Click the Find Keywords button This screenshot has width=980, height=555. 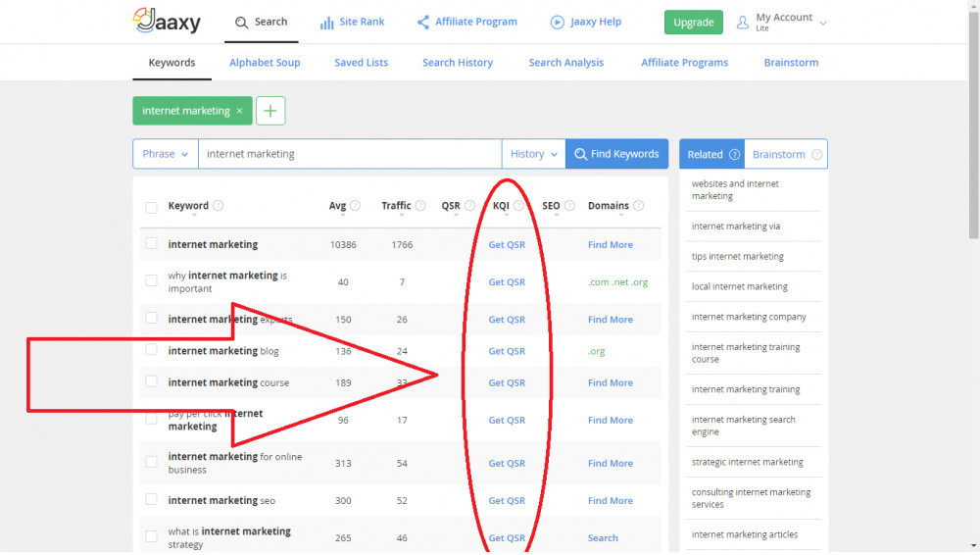point(616,154)
